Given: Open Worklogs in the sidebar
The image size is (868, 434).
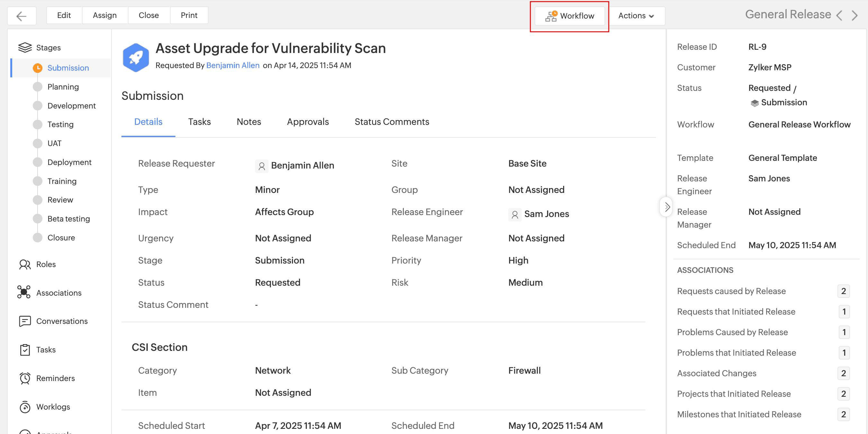Looking at the screenshot, I should (x=53, y=407).
